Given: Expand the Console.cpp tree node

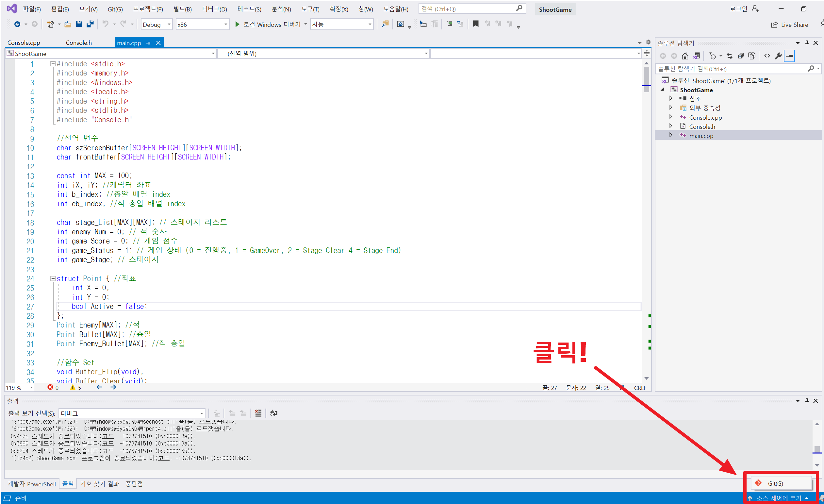Looking at the screenshot, I should tap(670, 117).
